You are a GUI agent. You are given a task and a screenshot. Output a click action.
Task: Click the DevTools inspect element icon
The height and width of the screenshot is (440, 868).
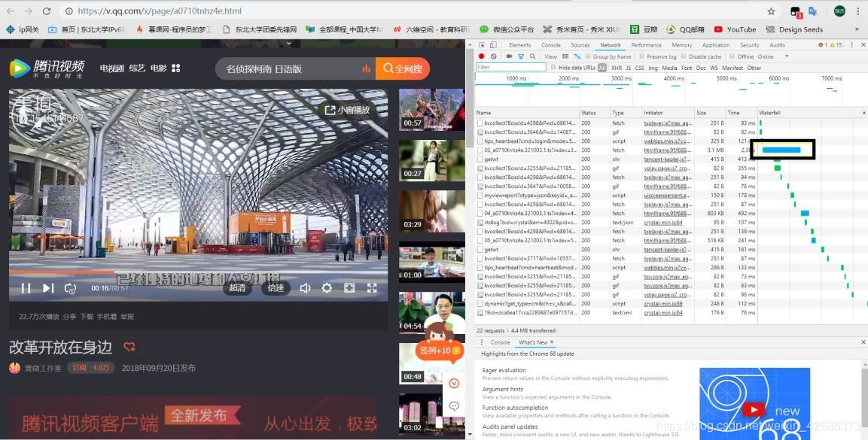click(x=481, y=45)
